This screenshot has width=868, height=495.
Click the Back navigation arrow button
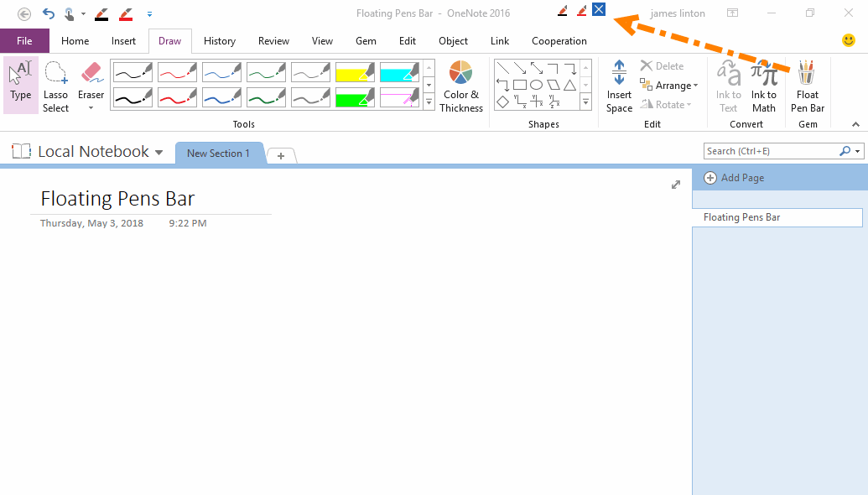coord(24,13)
